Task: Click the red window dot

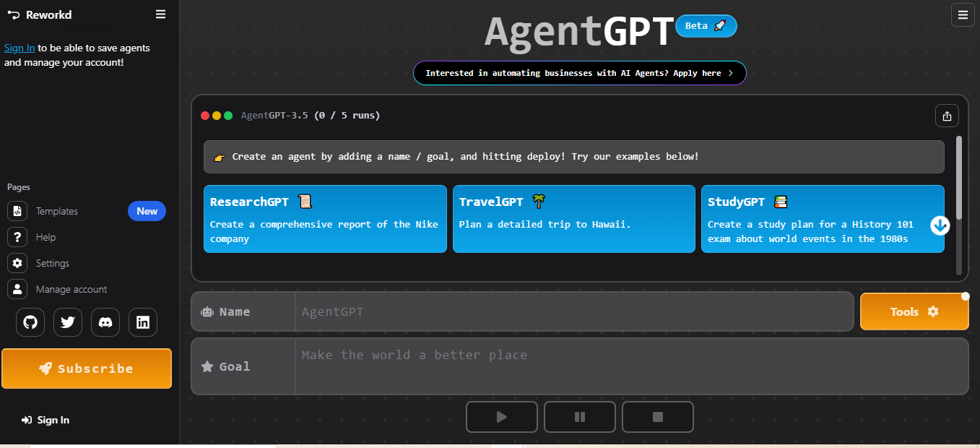Action: click(205, 116)
